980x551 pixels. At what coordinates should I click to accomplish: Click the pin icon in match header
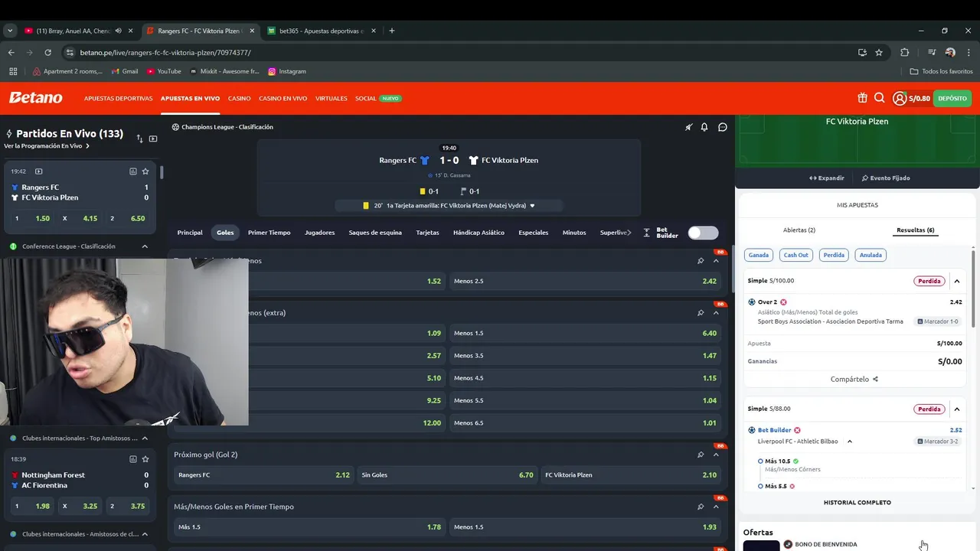(688, 127)
